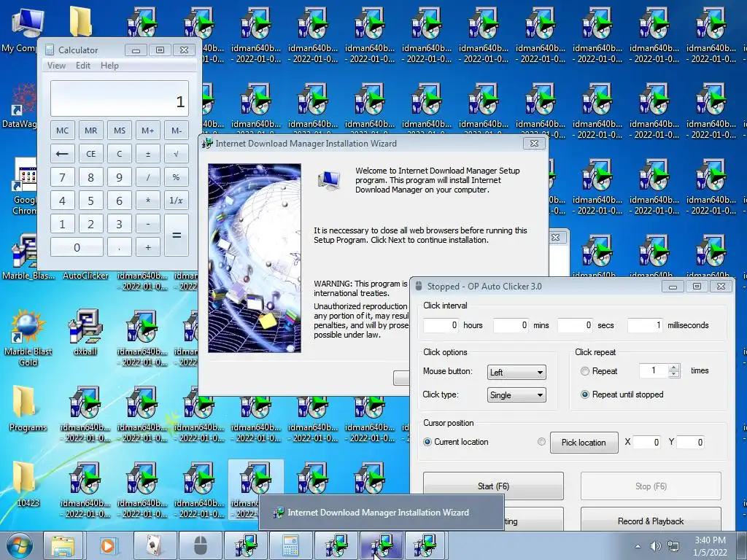
Task: Open Windows Media Player from the taskbar
Action: point(108,545)
